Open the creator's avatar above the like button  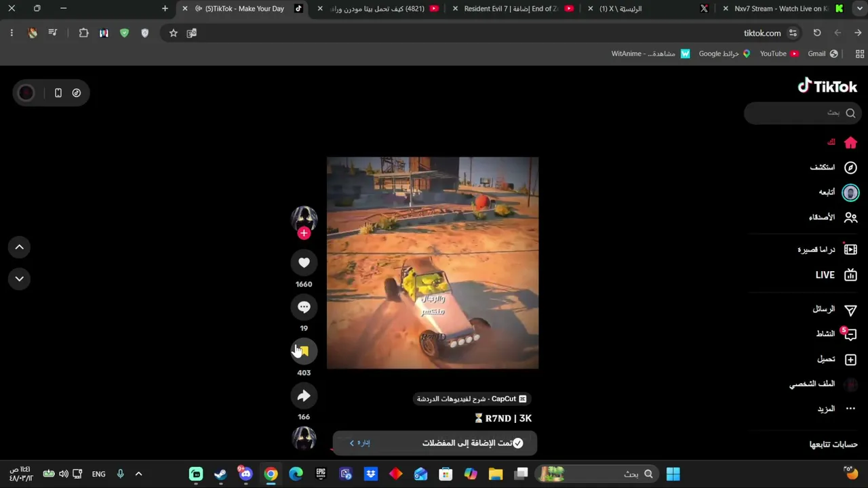pyautogui.click(x=304, y=218)
